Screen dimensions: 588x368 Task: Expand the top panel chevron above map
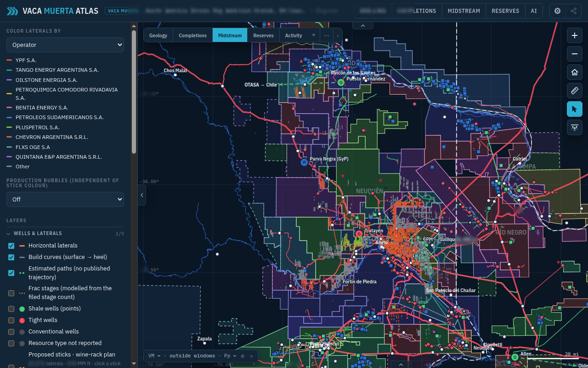(x=363, y=26)
